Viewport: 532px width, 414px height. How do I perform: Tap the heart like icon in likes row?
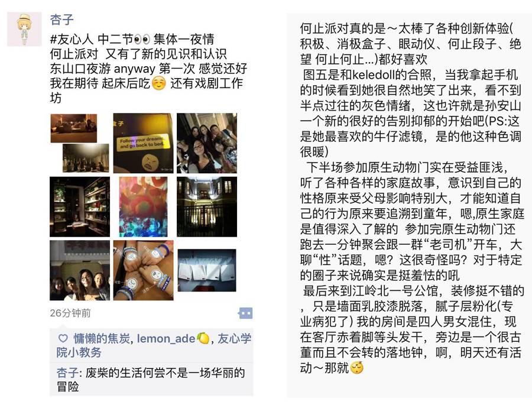click(x=63, y=338)
